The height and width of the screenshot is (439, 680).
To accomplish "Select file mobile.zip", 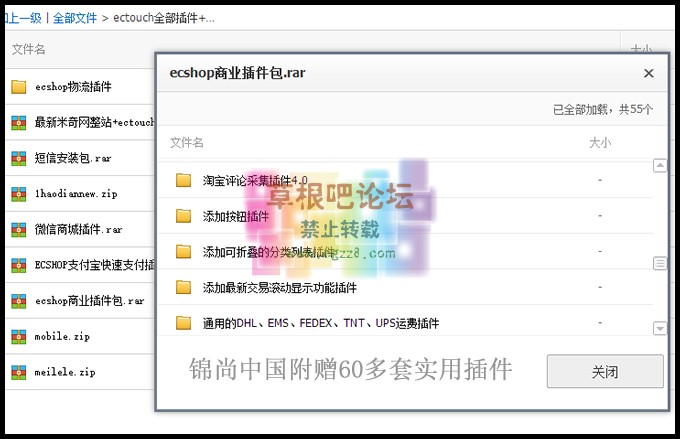I will click(x=62, y=336).
